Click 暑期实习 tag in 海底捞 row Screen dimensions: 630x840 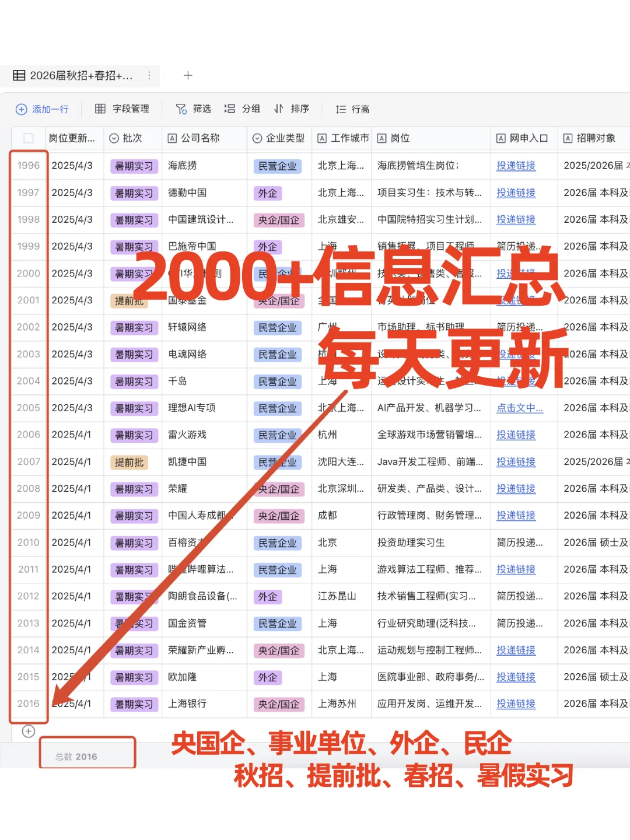pos(134,166)
